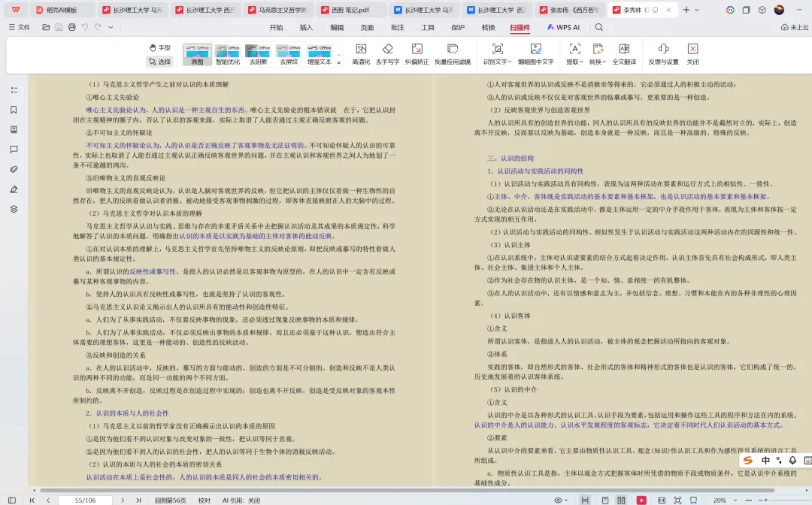Open the 高清化 (HD enhance) tool
This screenshot has width=812, height=505.
coord(361,54)
